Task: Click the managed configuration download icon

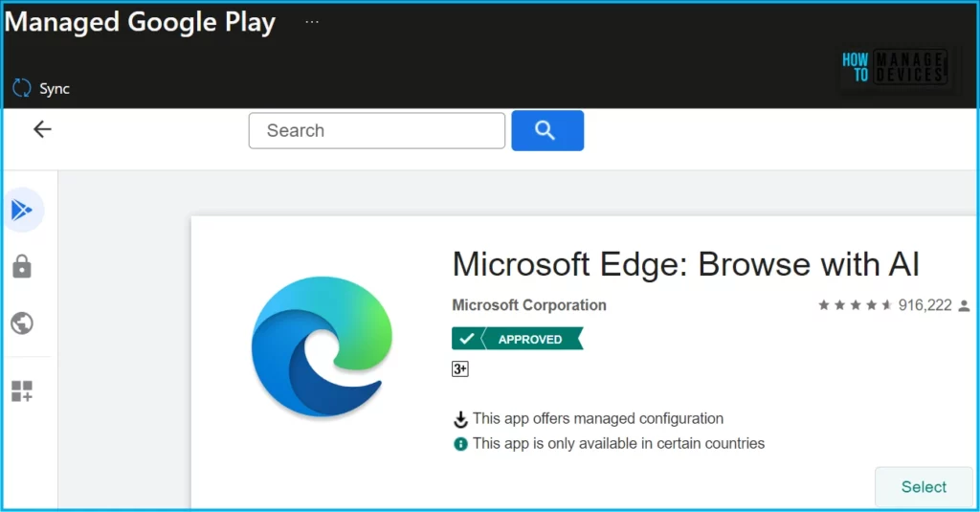Action: (460, 419)
